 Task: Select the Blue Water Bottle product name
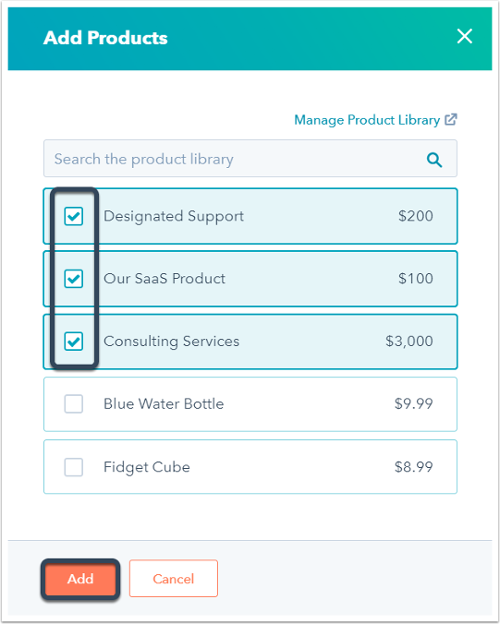(164, 404)
